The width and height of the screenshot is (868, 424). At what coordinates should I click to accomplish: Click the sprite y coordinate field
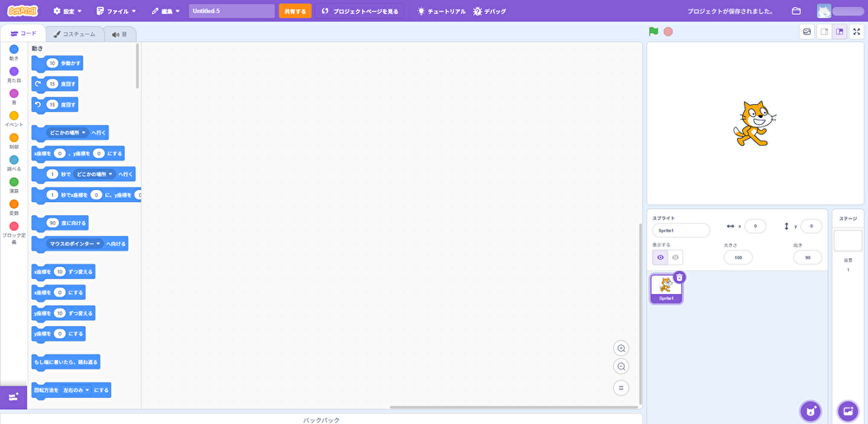pyautogui.click(x=811, y=226)
